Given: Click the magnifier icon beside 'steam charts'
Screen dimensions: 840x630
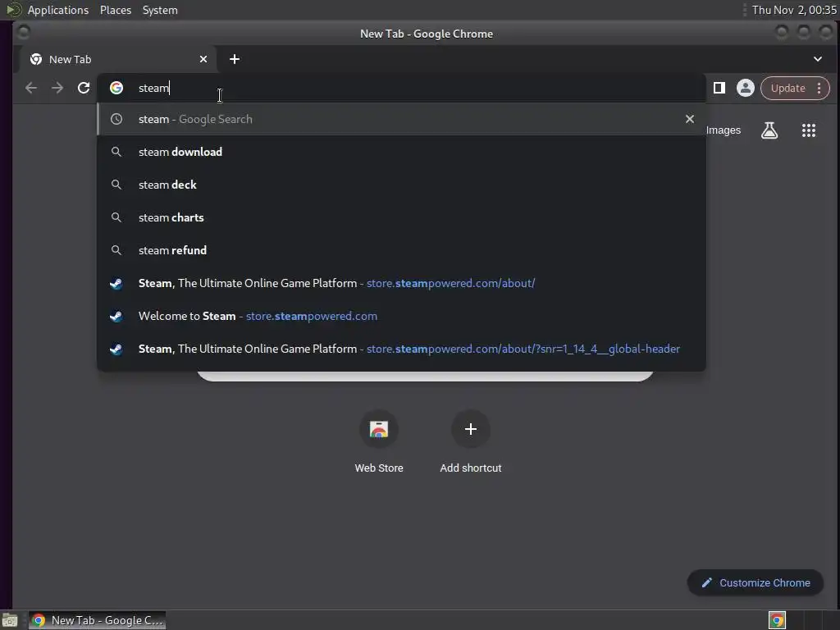Looking at the screenshot, I should pos(116,217).
